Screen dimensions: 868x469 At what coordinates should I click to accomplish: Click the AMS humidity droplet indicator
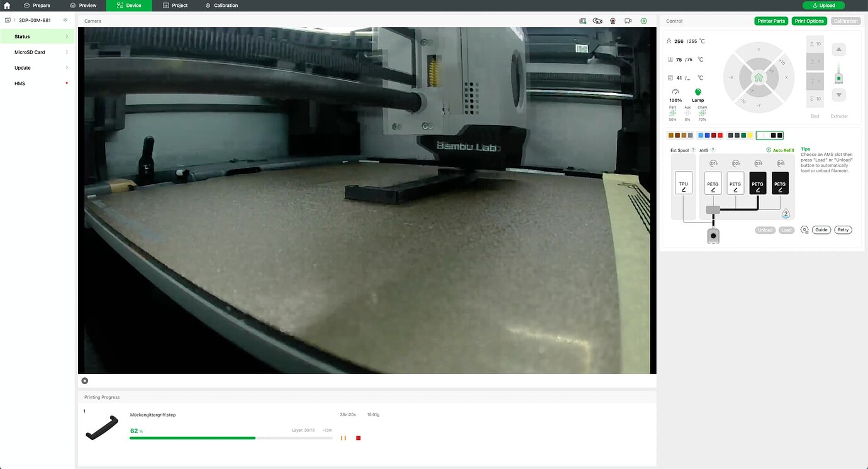coord(785,214)
